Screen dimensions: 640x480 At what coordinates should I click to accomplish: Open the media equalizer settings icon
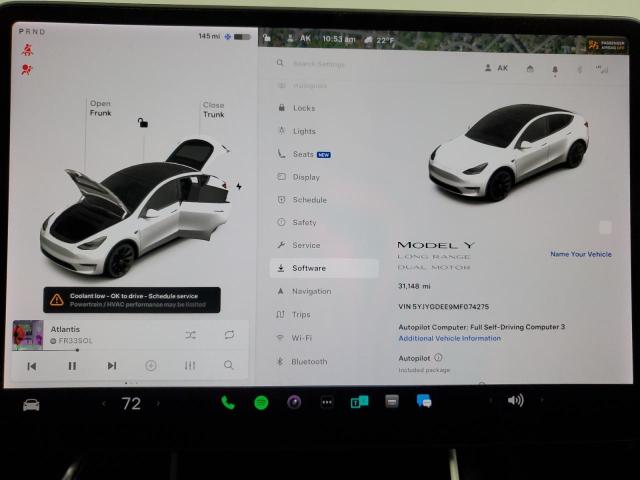click(190, 365)
